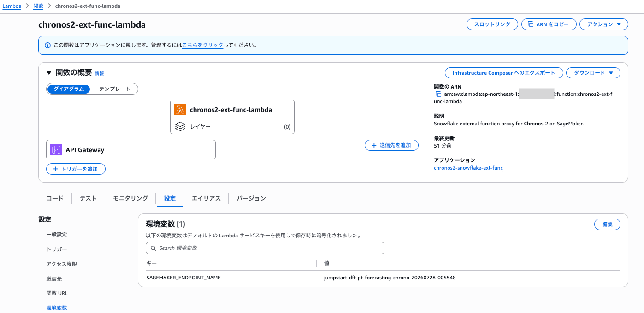Click the Lambda function icon in diagram

pyautogui.click(x=180, y=110)
